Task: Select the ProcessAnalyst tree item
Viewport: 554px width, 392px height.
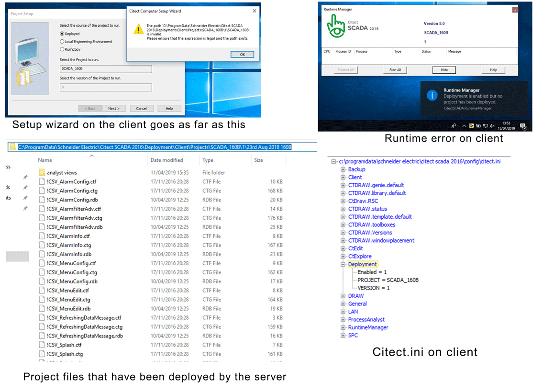Action: (366, 320)
